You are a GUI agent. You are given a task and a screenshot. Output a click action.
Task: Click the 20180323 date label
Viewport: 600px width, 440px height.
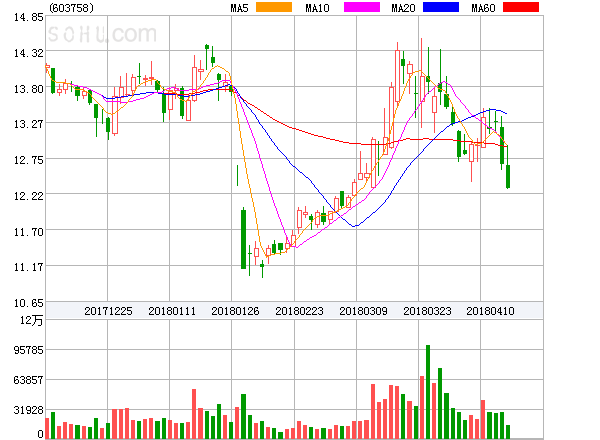pos(427,311)
